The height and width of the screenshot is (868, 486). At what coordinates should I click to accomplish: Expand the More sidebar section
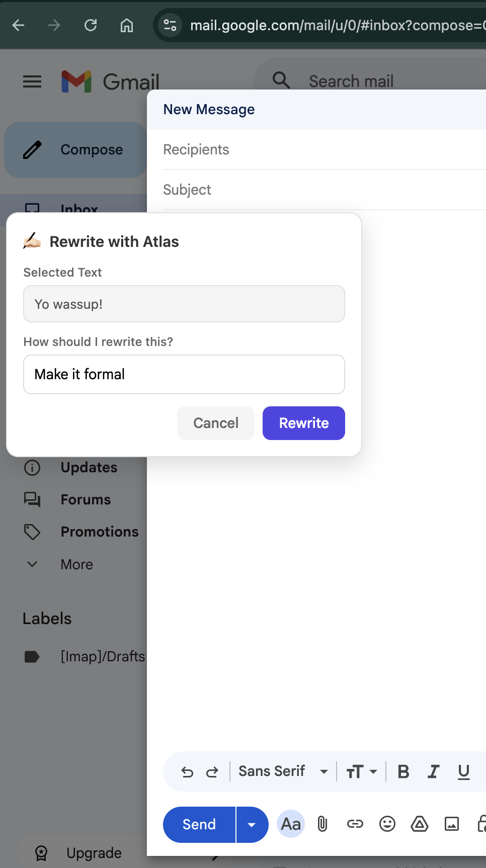click(76, 564)
